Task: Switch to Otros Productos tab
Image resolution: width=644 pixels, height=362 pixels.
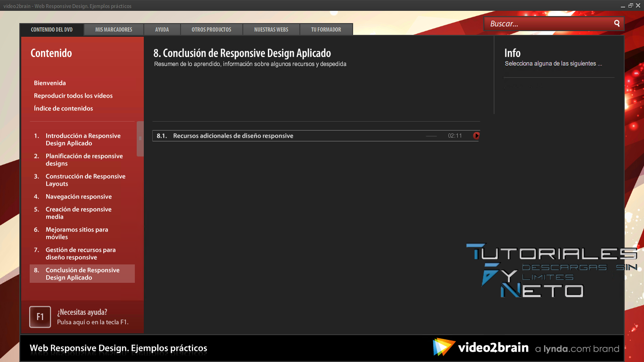Action: [211, 29]
